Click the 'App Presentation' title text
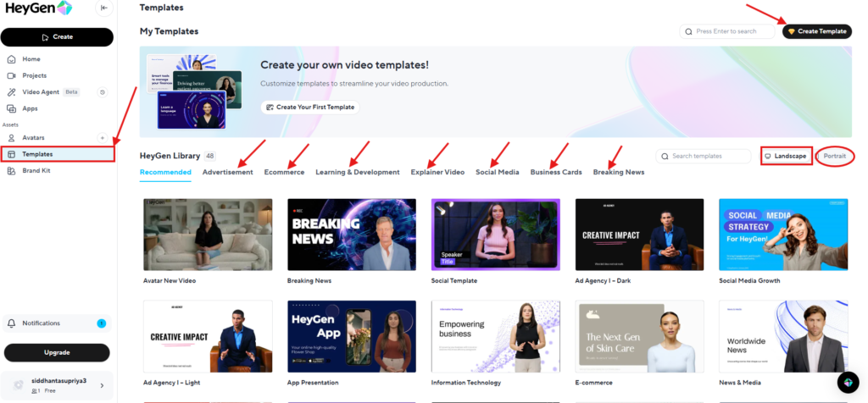 (313, 383)
